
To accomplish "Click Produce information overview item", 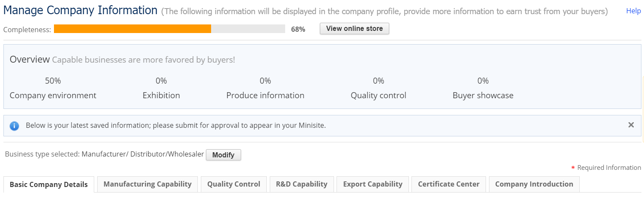I will tap(265, 95).
